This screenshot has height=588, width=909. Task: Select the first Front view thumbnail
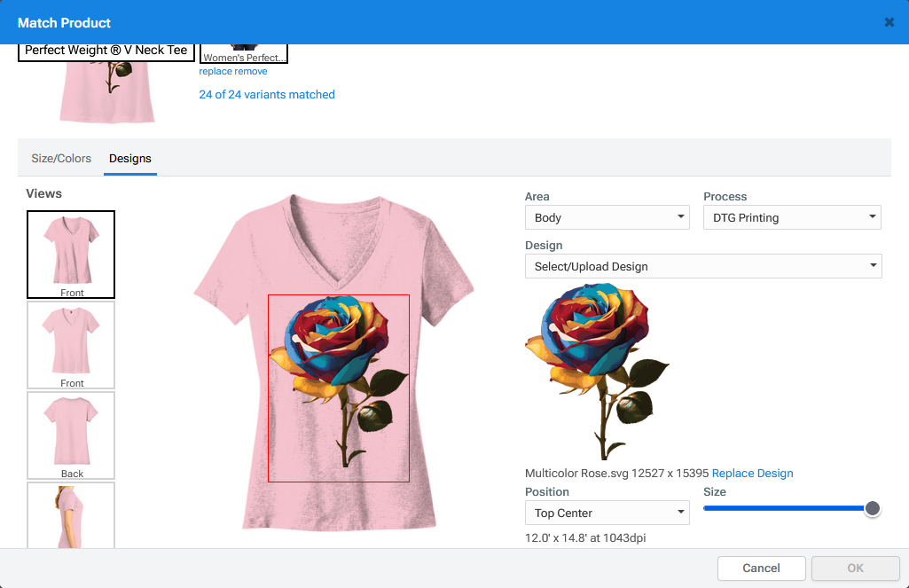click(71, 254)
